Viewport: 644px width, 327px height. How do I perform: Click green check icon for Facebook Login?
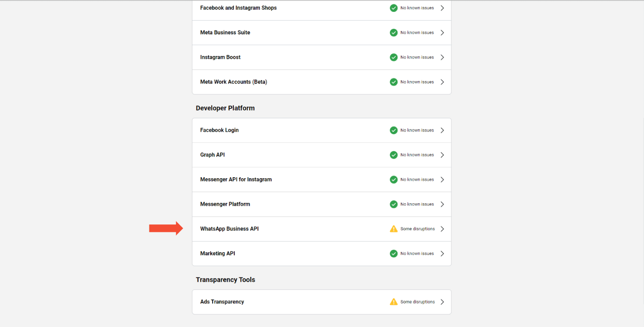click(393, 130)
